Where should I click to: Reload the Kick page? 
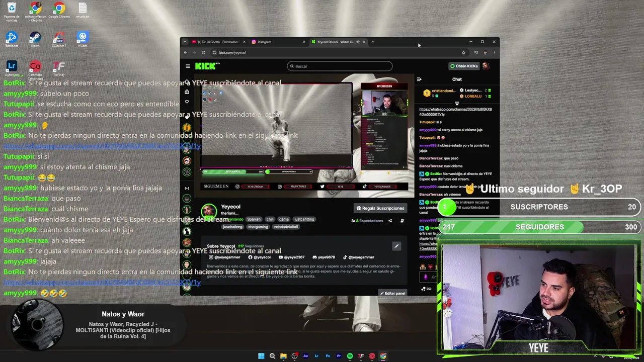(203, 52)
